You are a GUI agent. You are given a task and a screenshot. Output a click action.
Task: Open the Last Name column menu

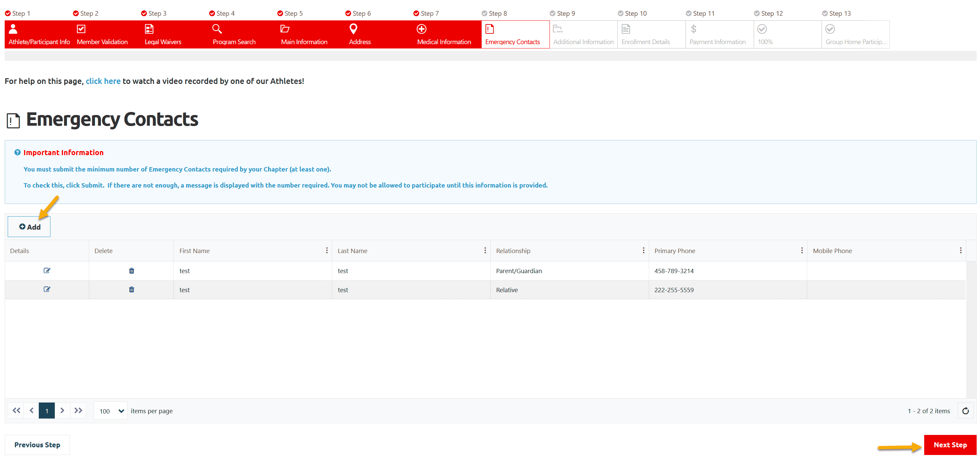tap(485, 250)
